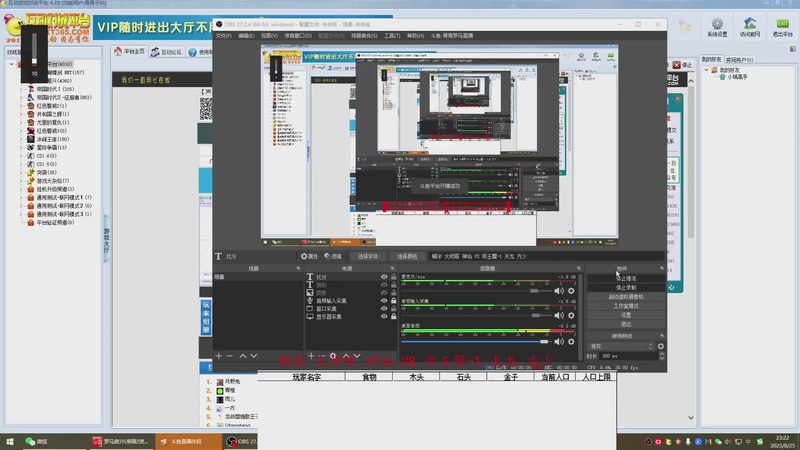Click 选择字体 button in source toolbar
This screenshot has width=800, height=450.
(x=367, y=256)
